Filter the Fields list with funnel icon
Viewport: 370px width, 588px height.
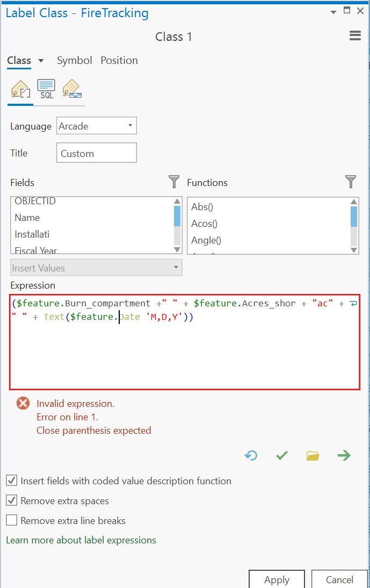[174, 182]
